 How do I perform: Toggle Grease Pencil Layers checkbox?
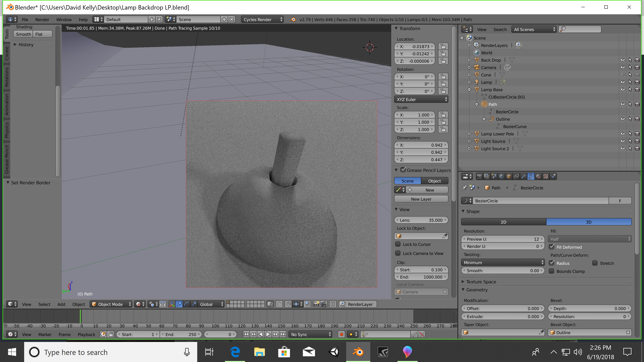click(403, 170)
